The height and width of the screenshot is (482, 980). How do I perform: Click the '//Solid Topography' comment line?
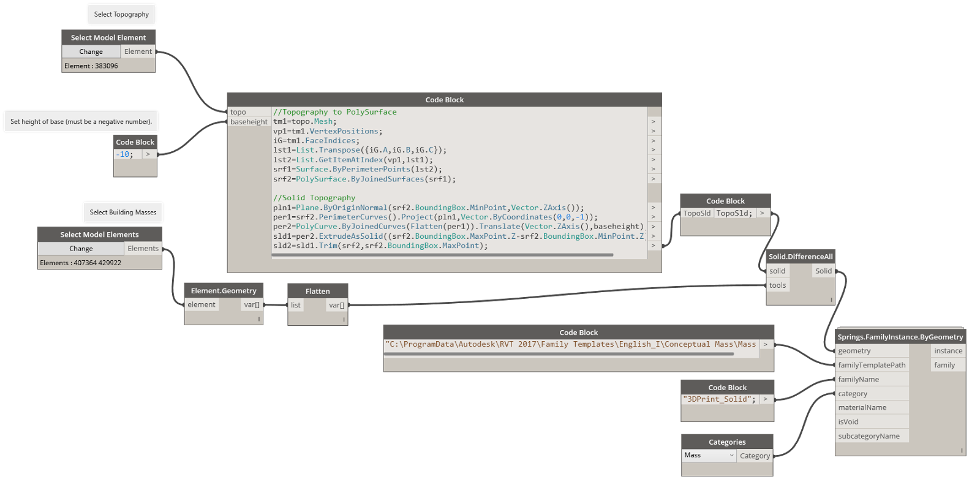click(x=314, y=198)
